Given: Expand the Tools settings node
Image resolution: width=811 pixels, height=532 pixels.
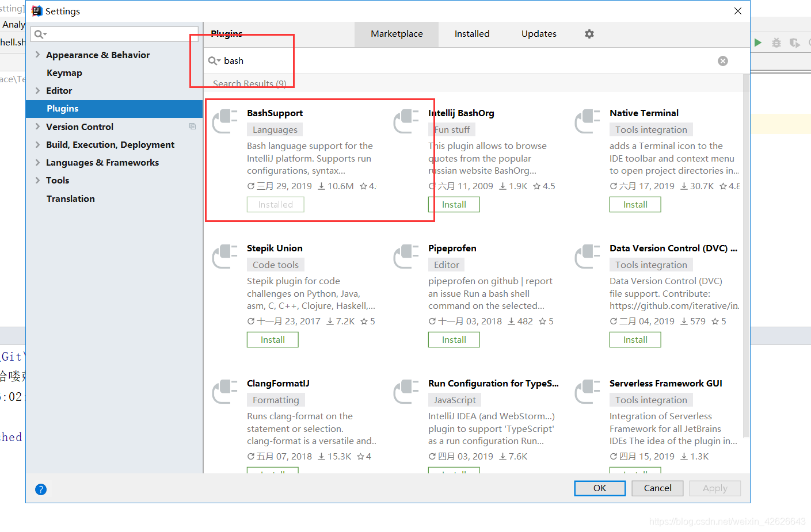Looking at the screenshot, I should [x=37, y=180].
